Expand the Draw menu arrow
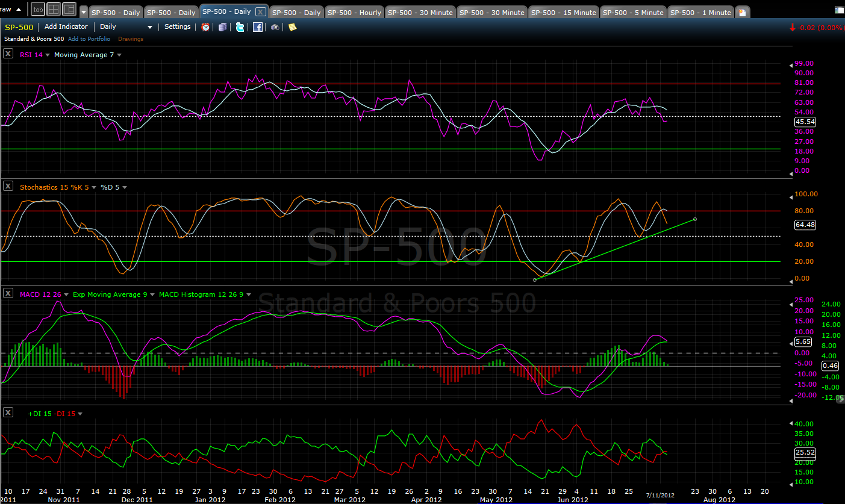The image size is (845, 504). [x=17, y=9]
